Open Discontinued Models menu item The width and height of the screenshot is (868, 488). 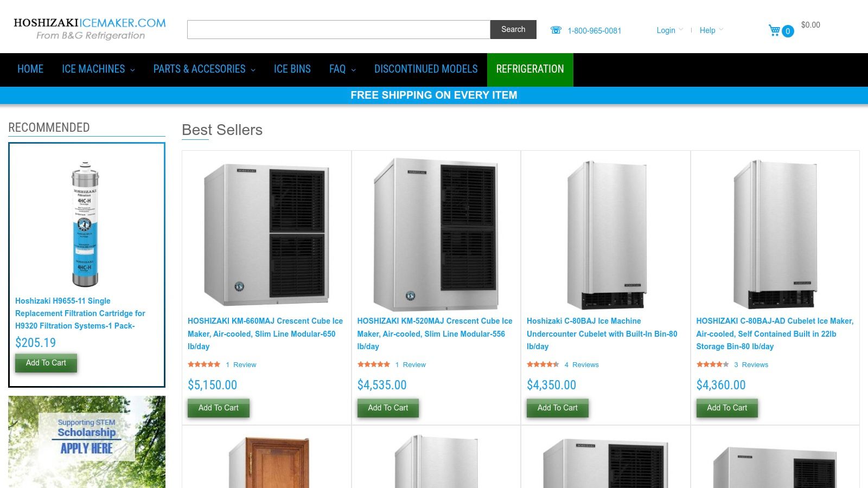pos(426,69)
